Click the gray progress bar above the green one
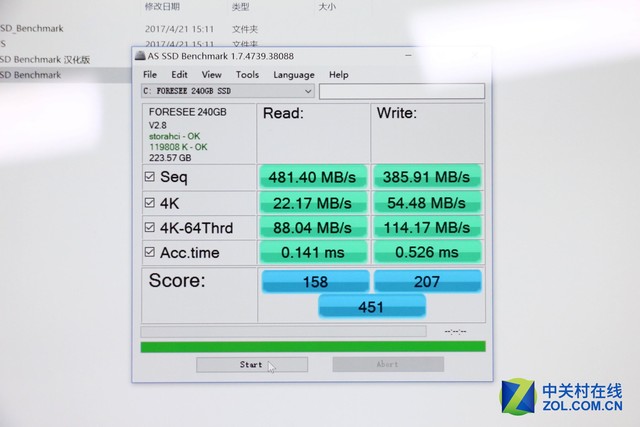The width and height of the screenshot is (640, 427). (x=284, y=331)
